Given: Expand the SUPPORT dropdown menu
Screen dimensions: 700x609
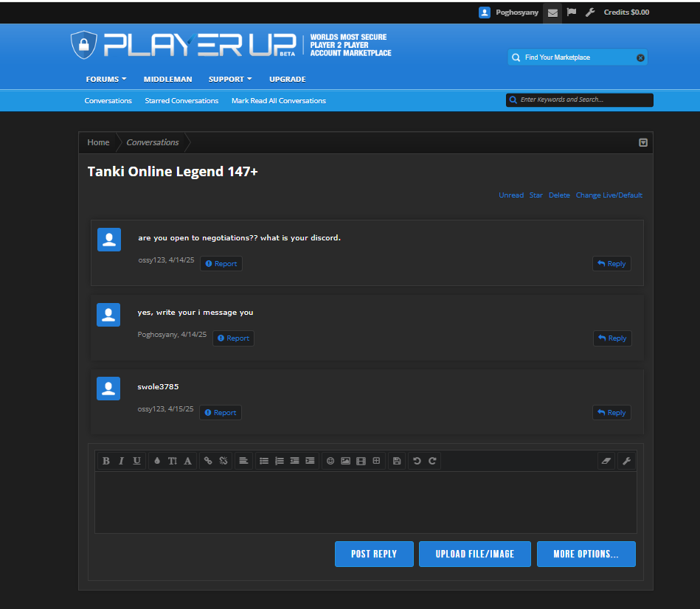Looking at the screenshot, I should point(230,79).
